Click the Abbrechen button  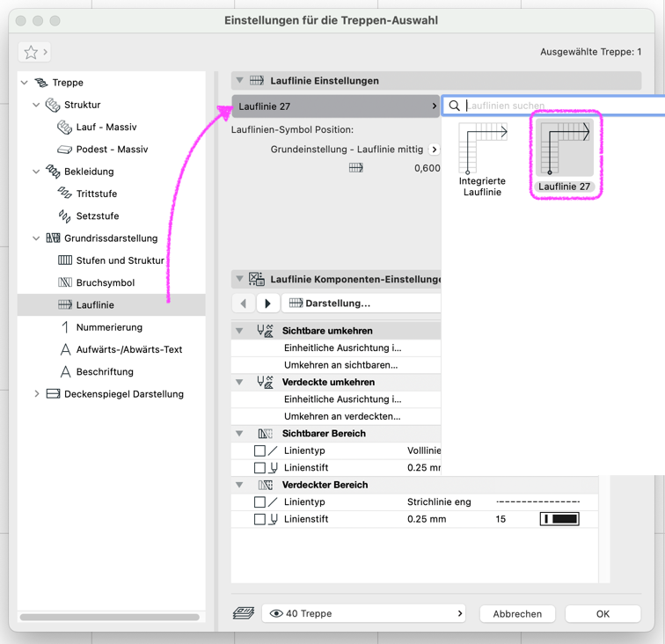pyautogui.click(x=517, y=614)
